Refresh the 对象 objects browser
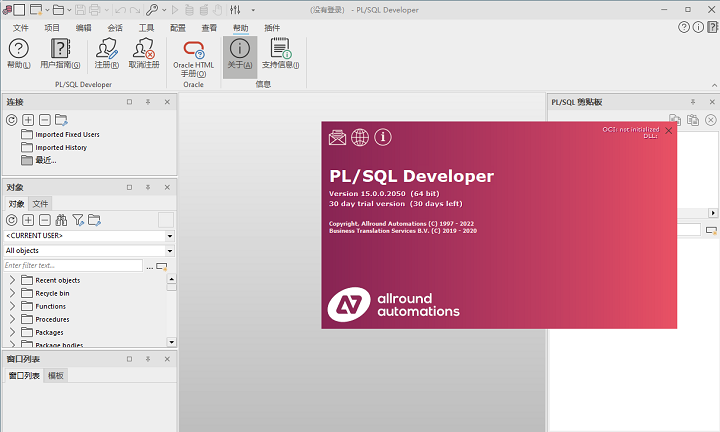720x432 pixels. (x=11, y=220)
